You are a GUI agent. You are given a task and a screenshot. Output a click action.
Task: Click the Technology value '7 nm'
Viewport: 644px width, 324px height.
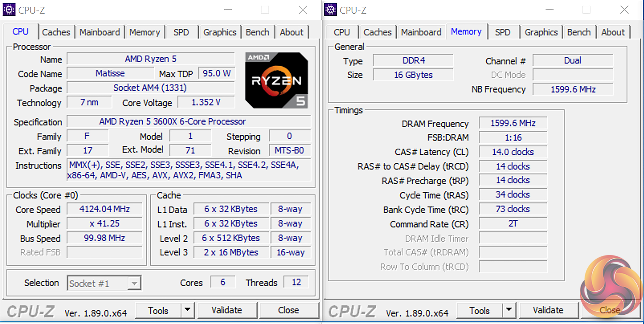click(x=89, y=102)
